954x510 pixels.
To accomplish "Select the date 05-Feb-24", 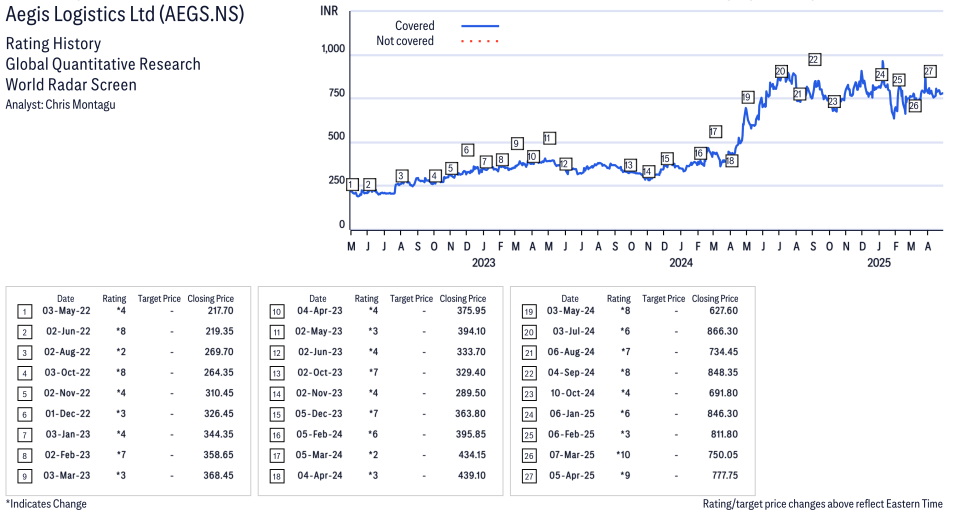I will tap(319, 434).
